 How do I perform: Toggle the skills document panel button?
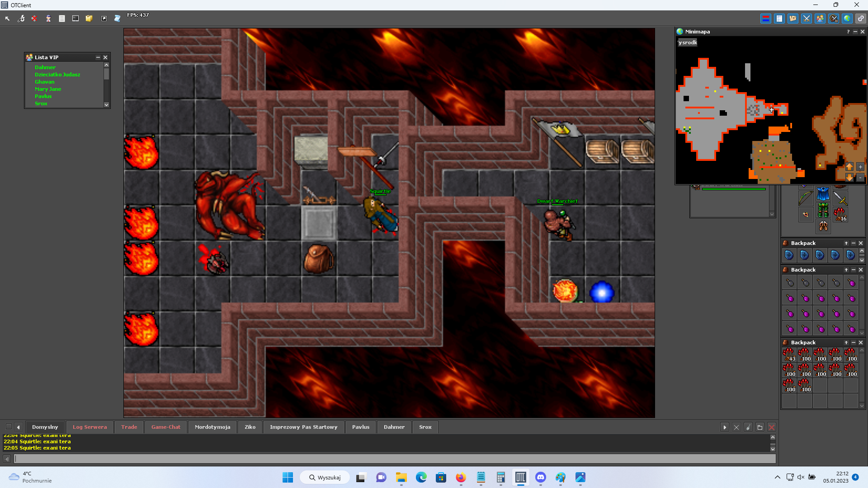point(779,19)
